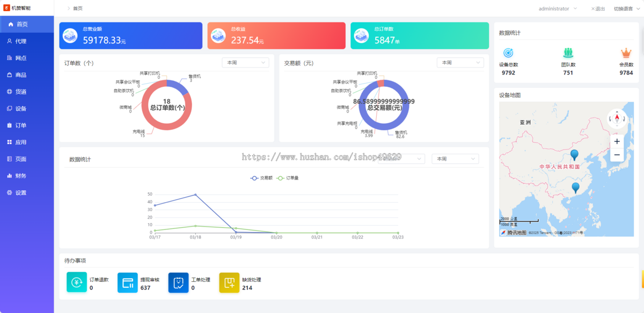
Task: Click the 提现审核 card icon
Action: 128,282
